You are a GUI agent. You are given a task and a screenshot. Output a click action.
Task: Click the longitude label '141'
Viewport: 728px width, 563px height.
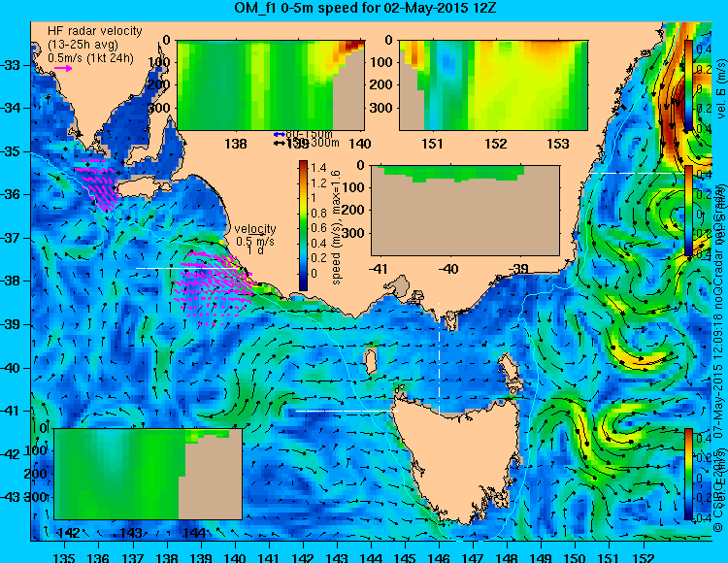(269, 557)
